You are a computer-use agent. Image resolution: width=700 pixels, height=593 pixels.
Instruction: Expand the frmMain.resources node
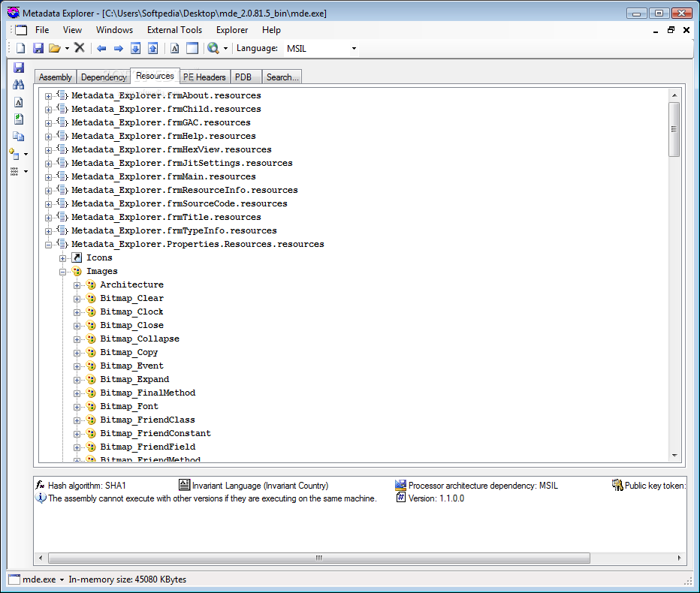pyautogui.click(x=48, y=177)
